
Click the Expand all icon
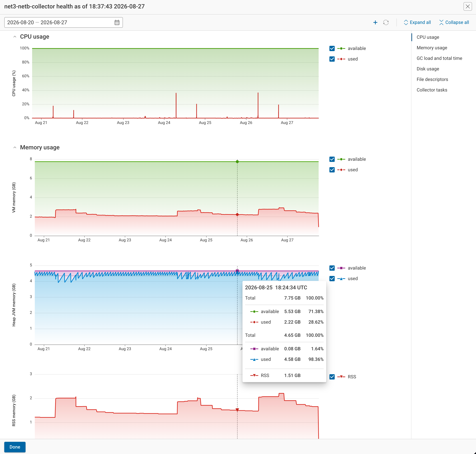[x=406, y=23]
